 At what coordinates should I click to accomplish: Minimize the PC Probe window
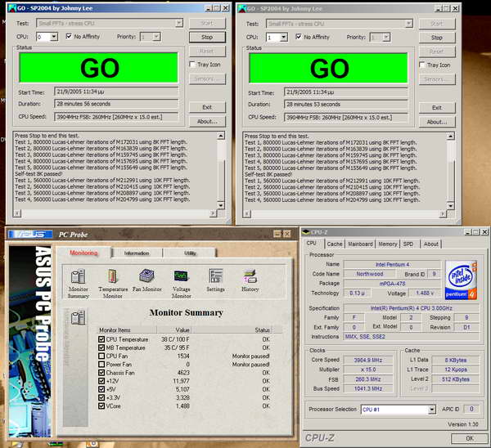(x=277, y=234)
